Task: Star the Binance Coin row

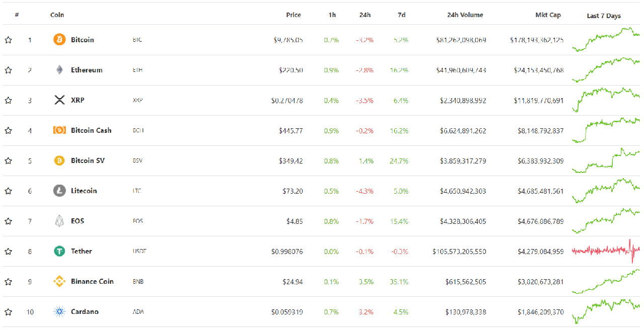Action: pos(8,281)
